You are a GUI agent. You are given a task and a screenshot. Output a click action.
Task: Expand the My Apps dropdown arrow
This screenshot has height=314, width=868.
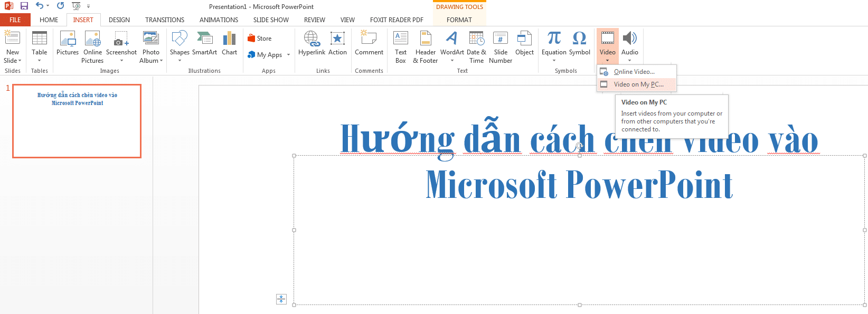point(289,55)
